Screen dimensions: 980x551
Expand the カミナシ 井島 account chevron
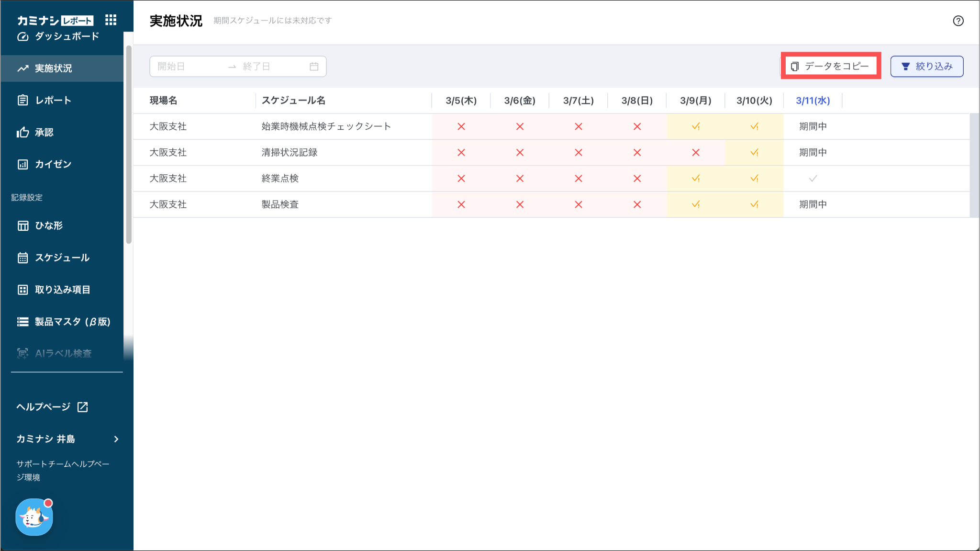click(116, 439)
